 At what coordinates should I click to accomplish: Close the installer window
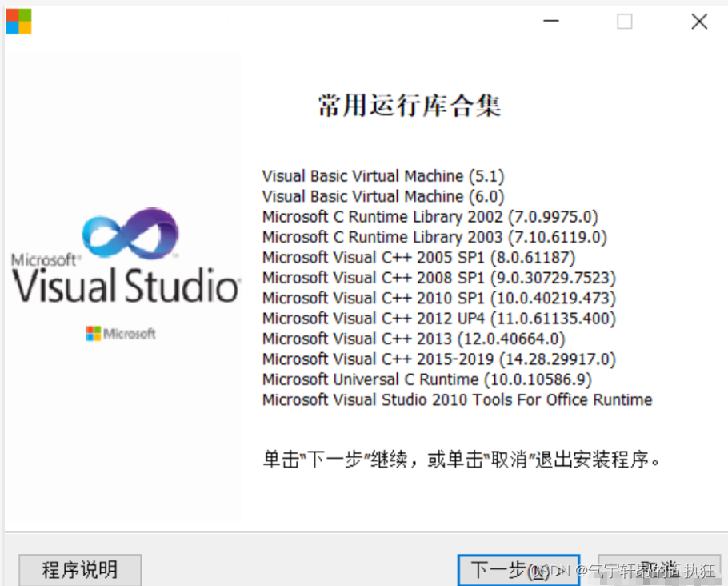click(x=699, y=22)
